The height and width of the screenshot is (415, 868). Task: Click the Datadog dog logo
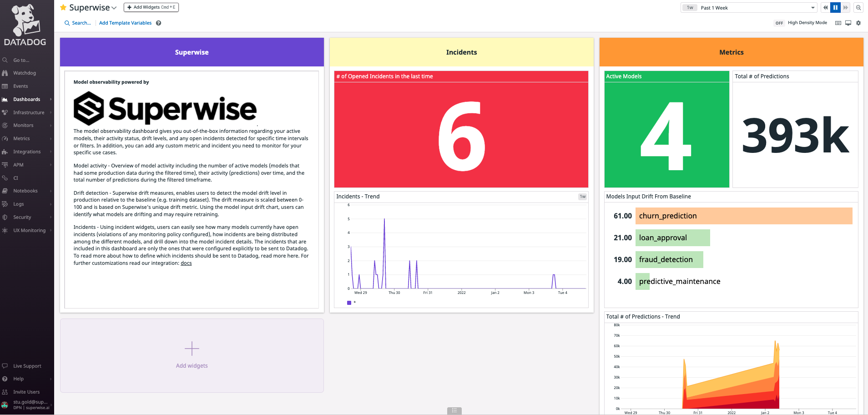25,20
